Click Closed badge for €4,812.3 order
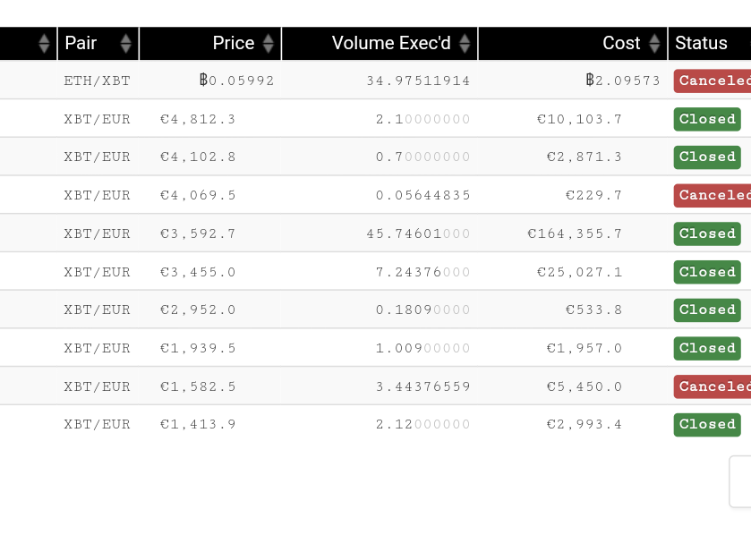 coord(707,119)
